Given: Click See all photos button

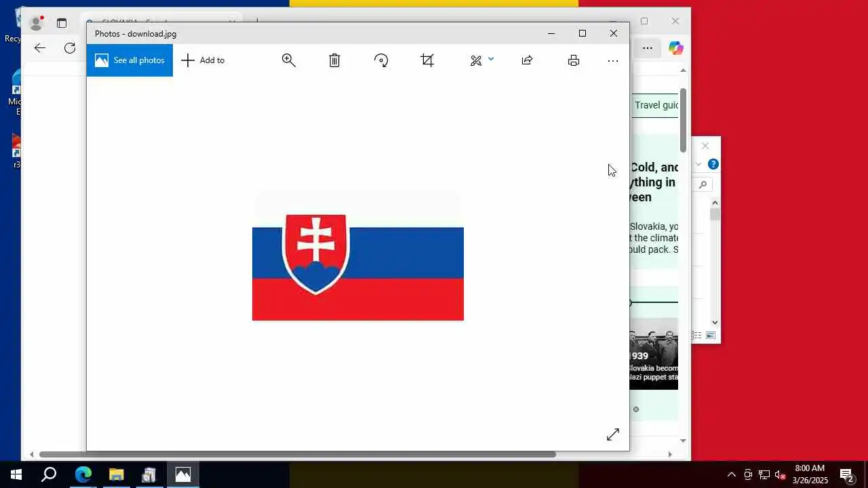Looking at the screenshot, I should [x=130, y=60].
